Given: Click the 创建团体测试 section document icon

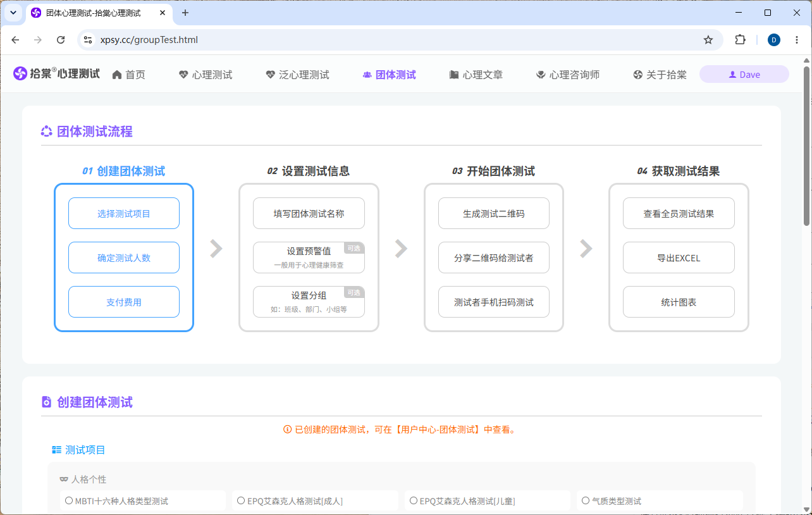Looking at the screenshot, I should (46, 402).
